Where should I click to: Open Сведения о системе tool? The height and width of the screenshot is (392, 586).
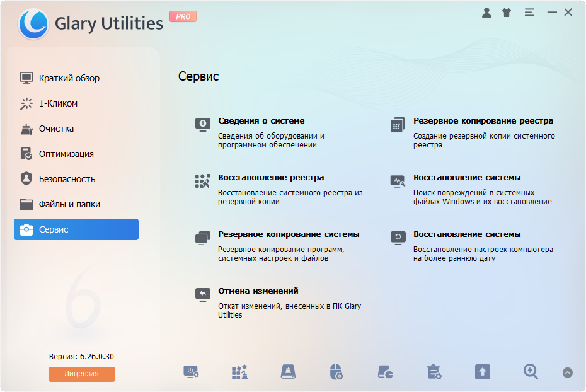click(x=261, y=121)
